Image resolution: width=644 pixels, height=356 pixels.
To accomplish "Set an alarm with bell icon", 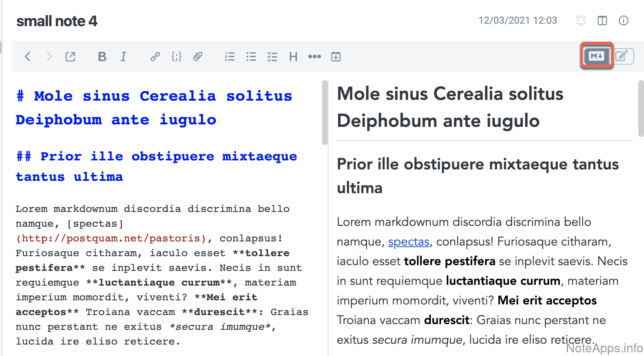I will (581, 20).
